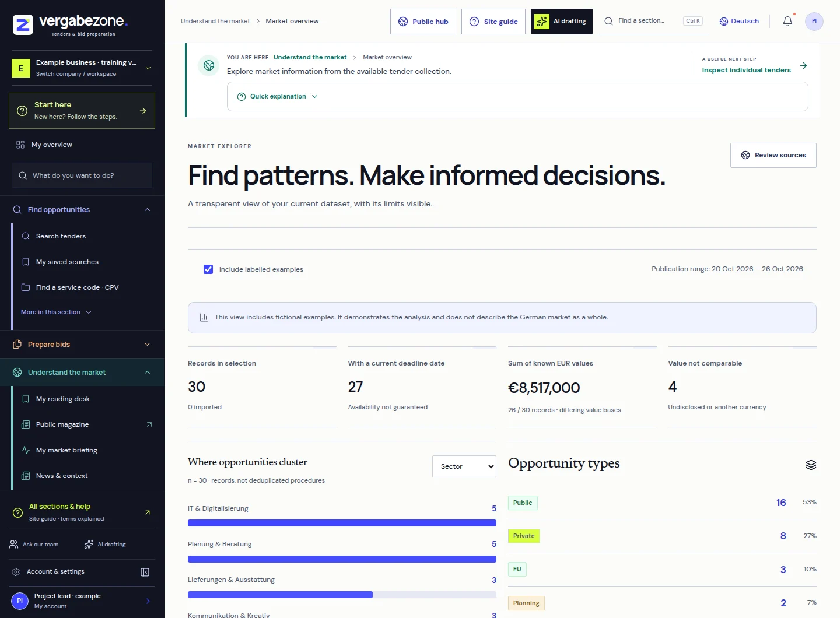Collapse Find opportunities section
The image size is (840, 618).
82,210
